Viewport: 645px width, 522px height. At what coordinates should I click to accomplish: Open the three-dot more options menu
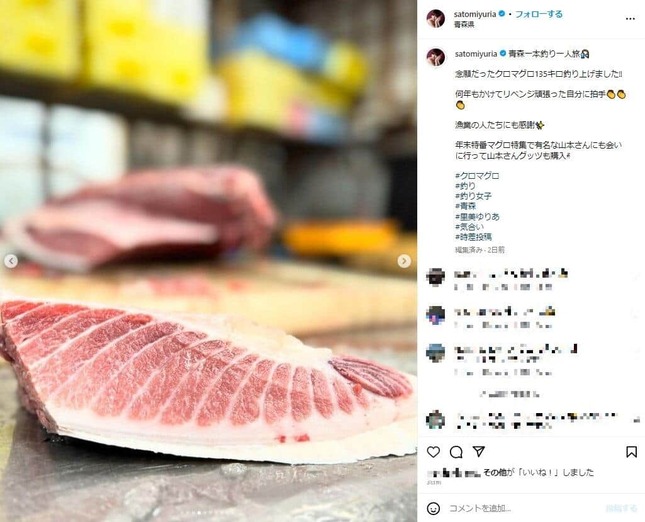point(630,19)
